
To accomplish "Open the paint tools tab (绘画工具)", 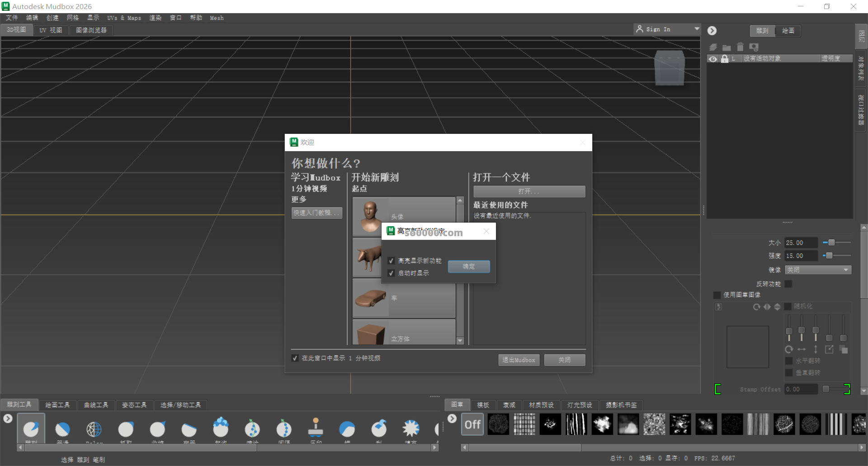I will click(x=57, y=405).
